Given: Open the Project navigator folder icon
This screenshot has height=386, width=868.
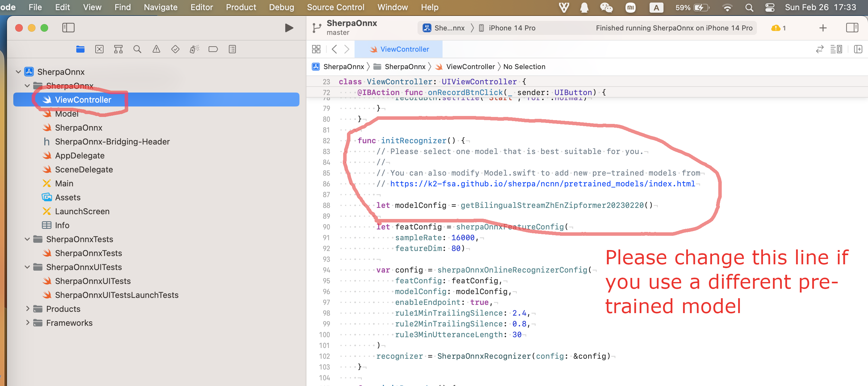Looking at the screenshot, I should (x=80, y=49).
